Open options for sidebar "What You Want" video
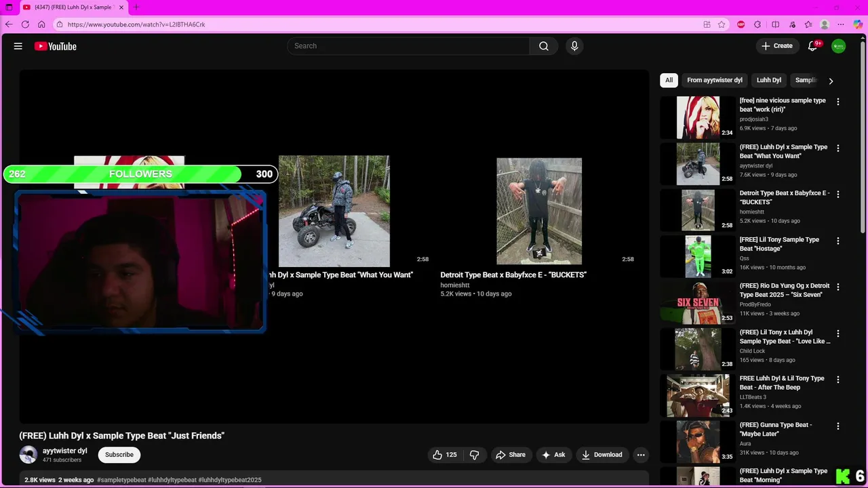This screenshot has height=488, width=868. [838, 148]
